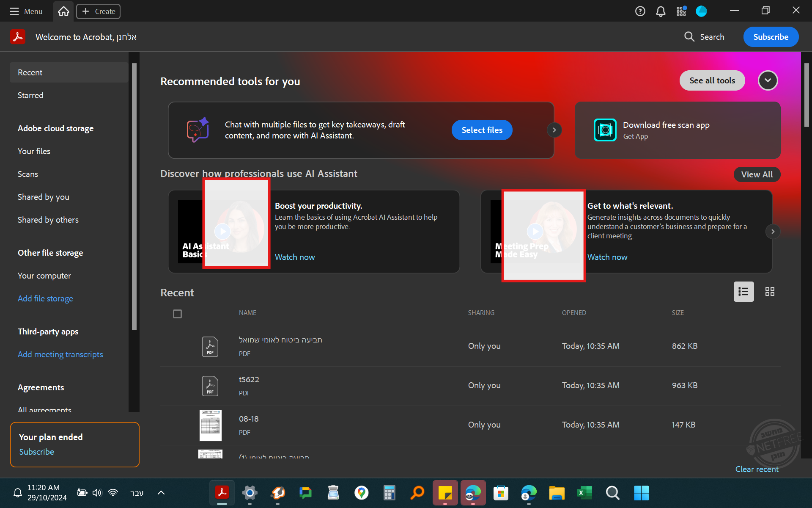Click the See all tools button

712,80
